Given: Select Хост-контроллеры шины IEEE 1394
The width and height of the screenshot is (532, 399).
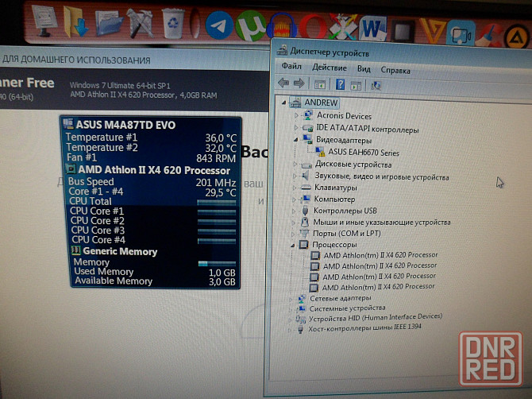Looking at the screenshot, I should [364, 327].
